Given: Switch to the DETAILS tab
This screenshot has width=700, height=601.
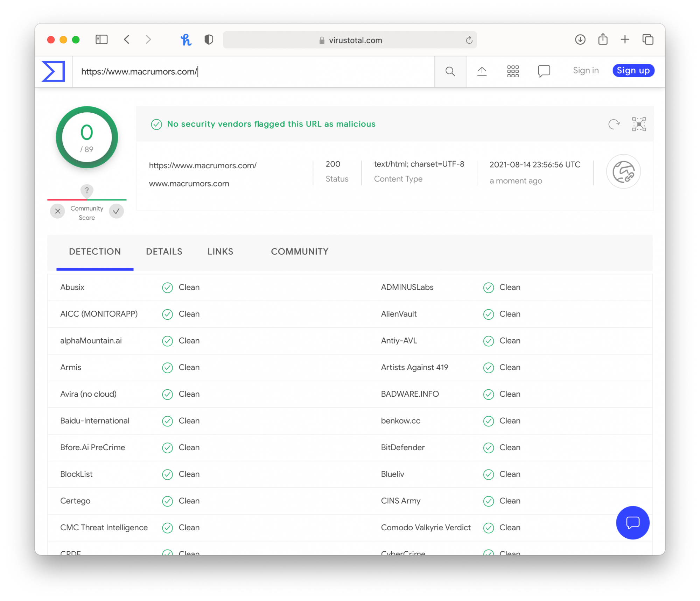Looking at the screenshot, I should pyautogui.click(x=164, y=252).
